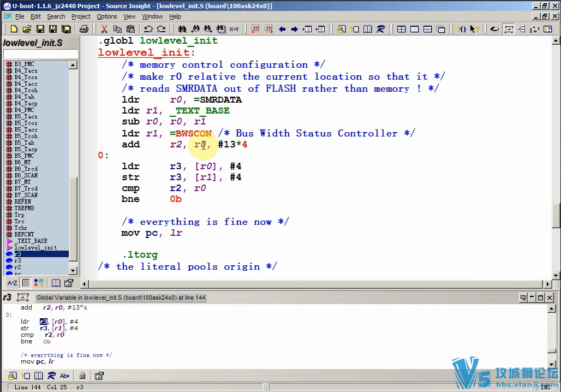
Task: Click the Help window icon at toolbar end
Action: click(547, 29)
